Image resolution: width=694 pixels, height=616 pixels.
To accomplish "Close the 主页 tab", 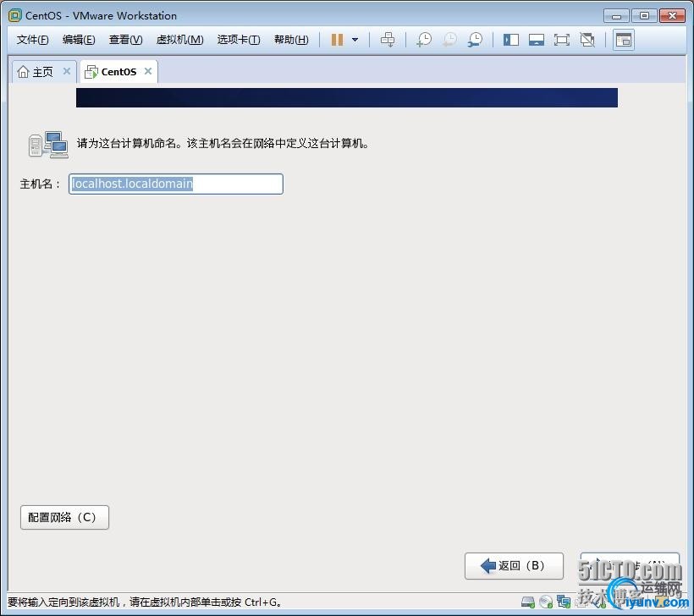I will coord(67,71).
